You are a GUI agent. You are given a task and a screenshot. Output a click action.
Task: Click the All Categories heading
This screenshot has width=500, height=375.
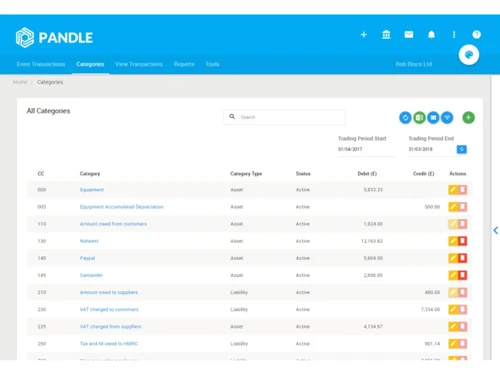point(48,111)
